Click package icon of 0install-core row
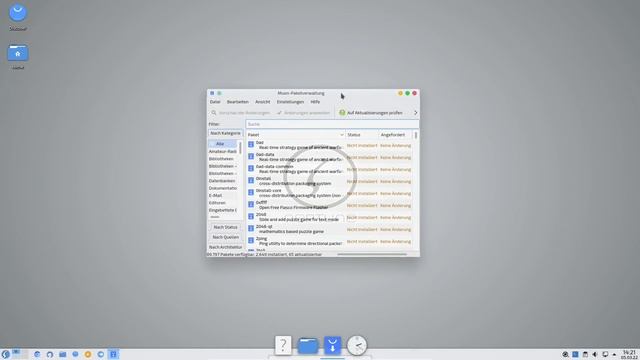The width and height of the screenshot is (640, 360). pos(251,192)
